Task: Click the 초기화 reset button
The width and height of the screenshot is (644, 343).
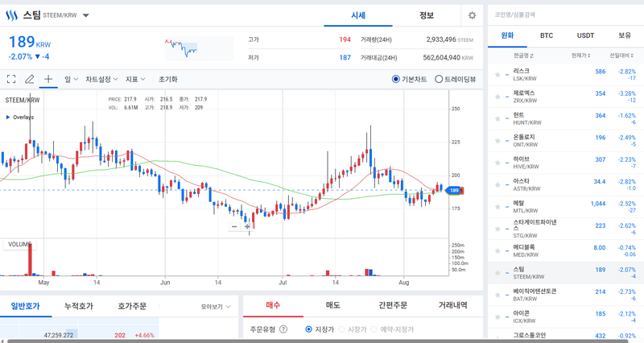Action: 167,79
